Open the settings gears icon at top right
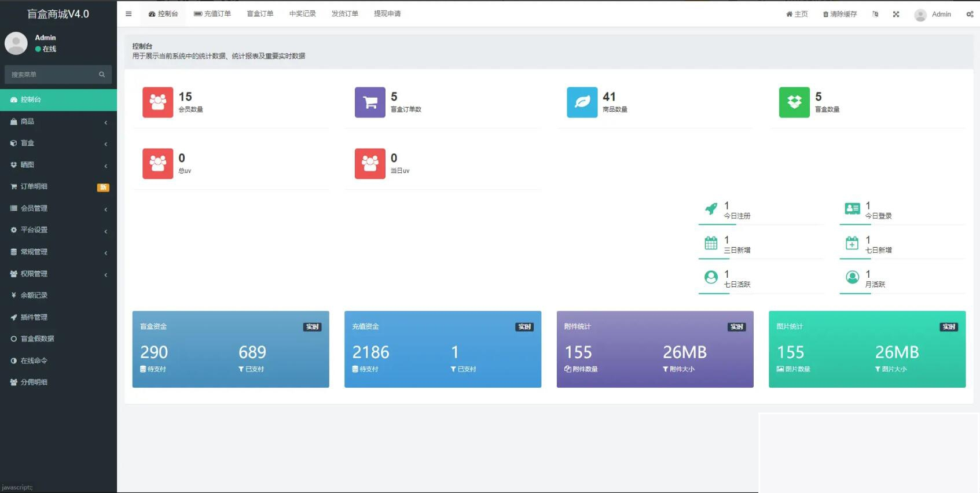The height and width of the screenshot is (493, 980). (970, 14)
